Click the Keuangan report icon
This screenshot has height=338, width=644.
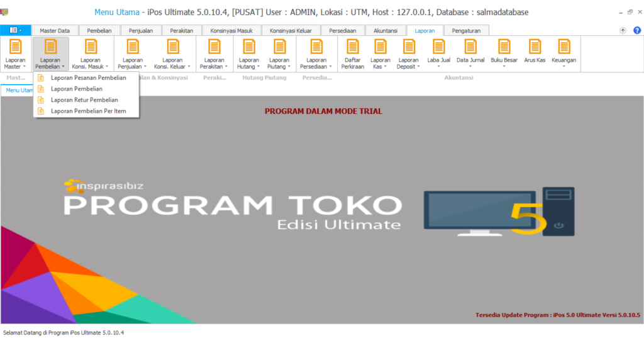563,54
